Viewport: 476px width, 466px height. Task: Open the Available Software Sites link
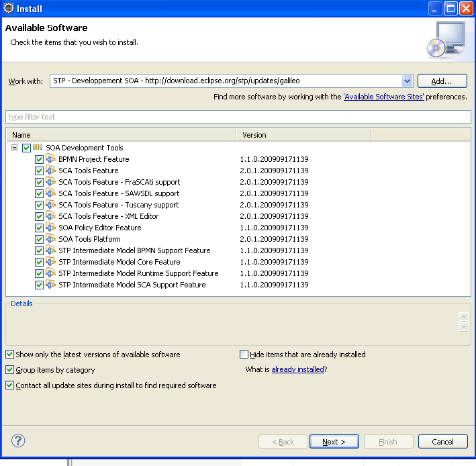(x=384, y=97)
